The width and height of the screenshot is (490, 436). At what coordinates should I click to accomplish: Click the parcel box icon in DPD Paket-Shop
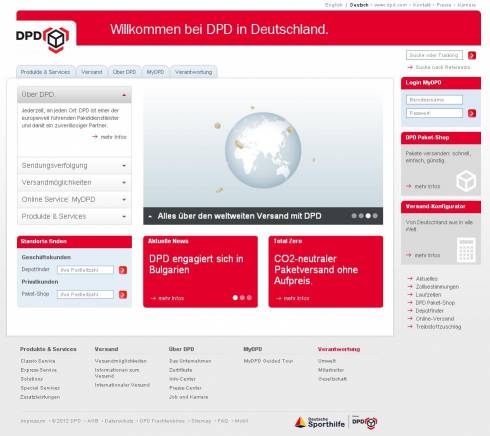pyautogui.click(x=466, y=181)
